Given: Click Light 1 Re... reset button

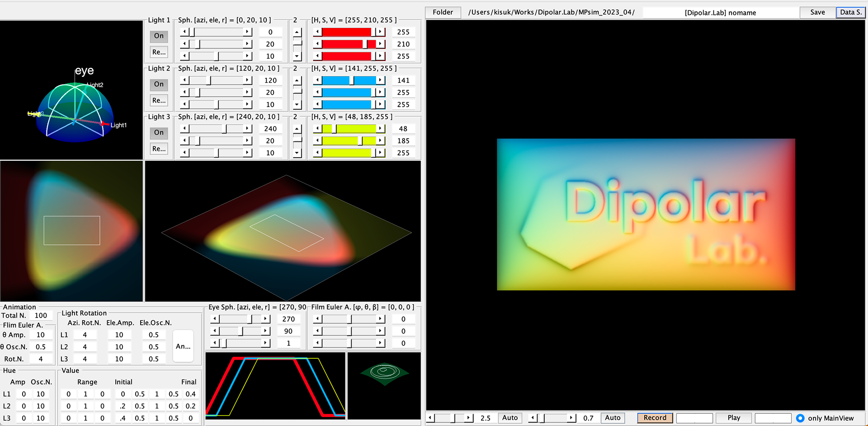Looking at the screenshot, I should pos(159,52).
